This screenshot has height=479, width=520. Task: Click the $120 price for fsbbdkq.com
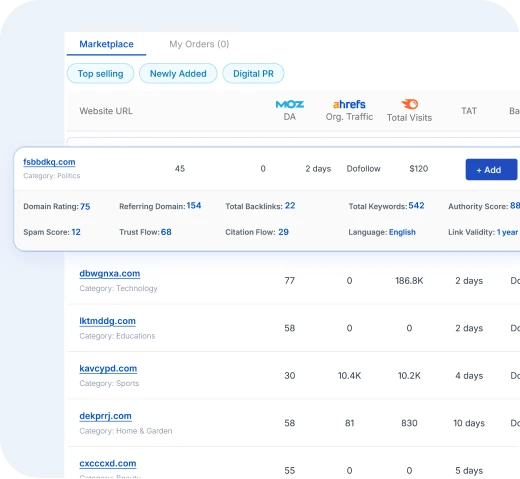pos(419,169)
